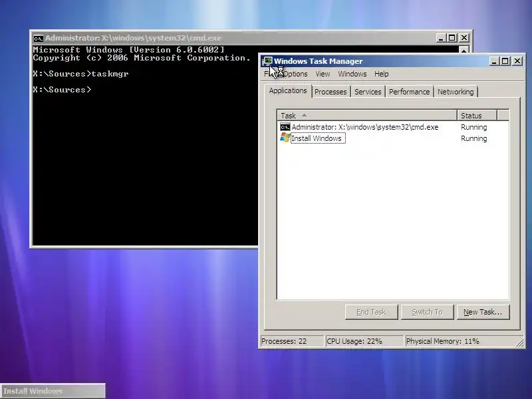Click the Physical Memory: 11% status entry
This screenshot has width=532, height=399.
click(460, 341)
